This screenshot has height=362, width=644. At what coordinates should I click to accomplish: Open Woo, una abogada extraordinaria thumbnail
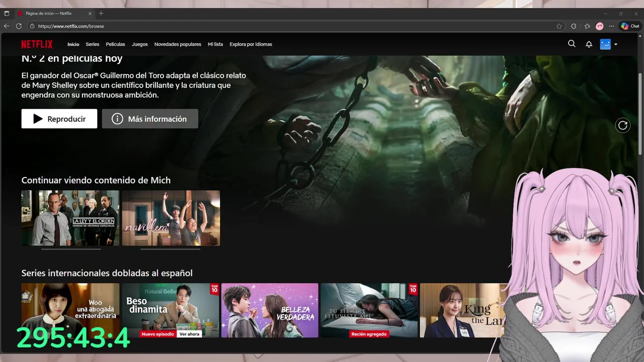coord(70,310)
